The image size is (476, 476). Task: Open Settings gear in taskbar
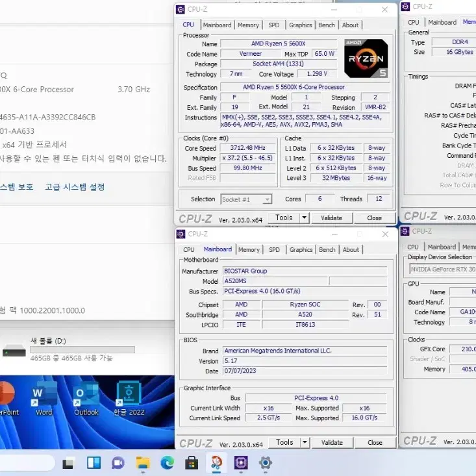[266, 463]
